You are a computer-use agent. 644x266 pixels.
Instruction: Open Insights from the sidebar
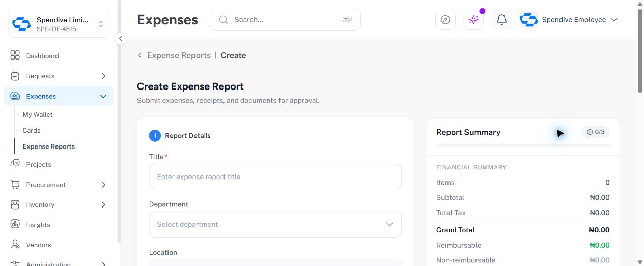coord(59,225)
